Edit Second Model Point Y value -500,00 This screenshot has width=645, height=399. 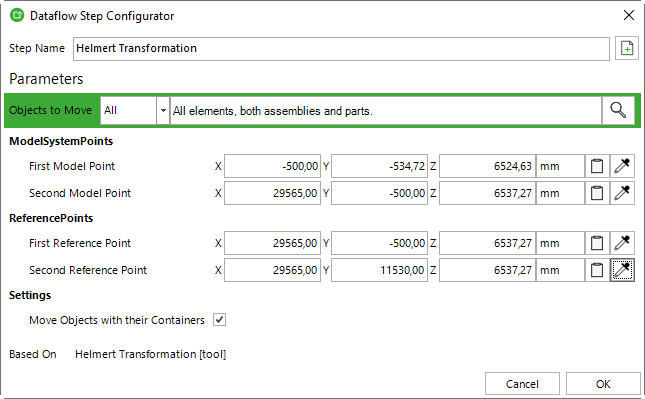pyautogui.click(x=379, y=193)
